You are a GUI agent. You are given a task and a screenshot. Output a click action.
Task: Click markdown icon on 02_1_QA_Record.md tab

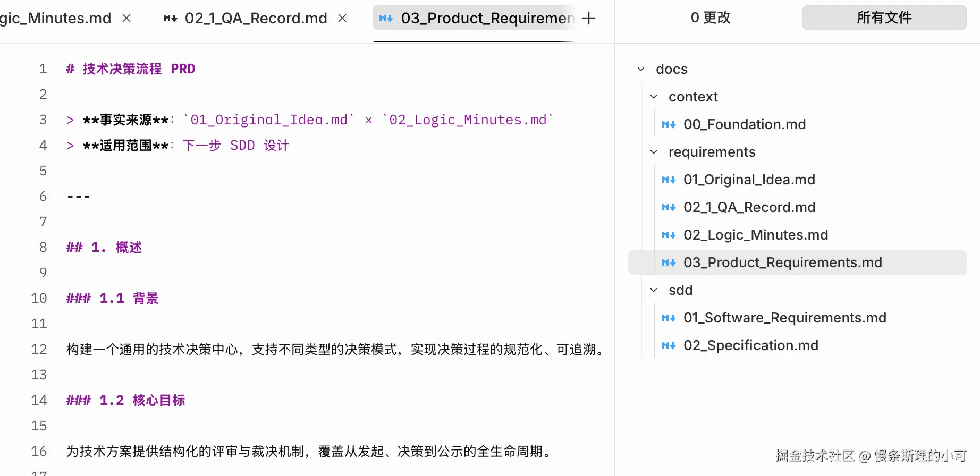[x=170, y=19]
